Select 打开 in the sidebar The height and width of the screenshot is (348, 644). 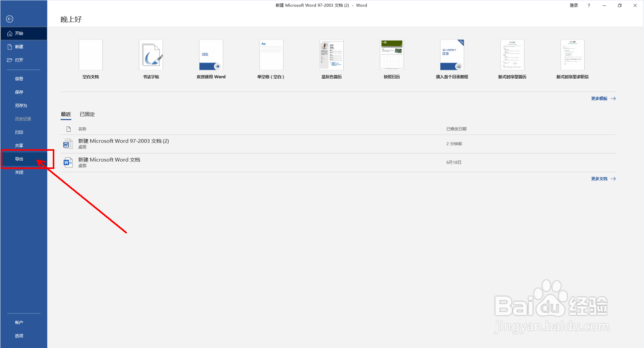point(24,60)
